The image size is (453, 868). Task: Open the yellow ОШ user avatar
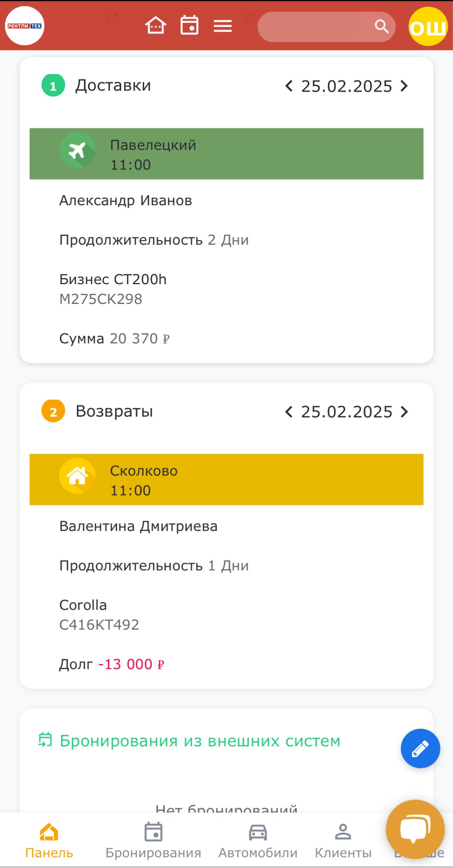(x=428, y=26)
